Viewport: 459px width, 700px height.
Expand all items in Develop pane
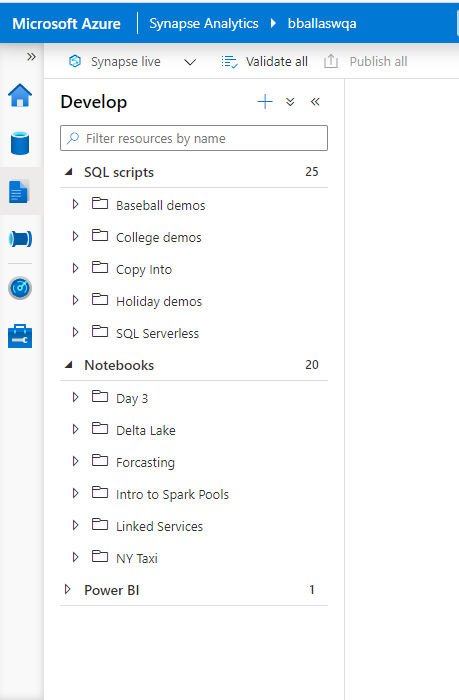[290, 102]
